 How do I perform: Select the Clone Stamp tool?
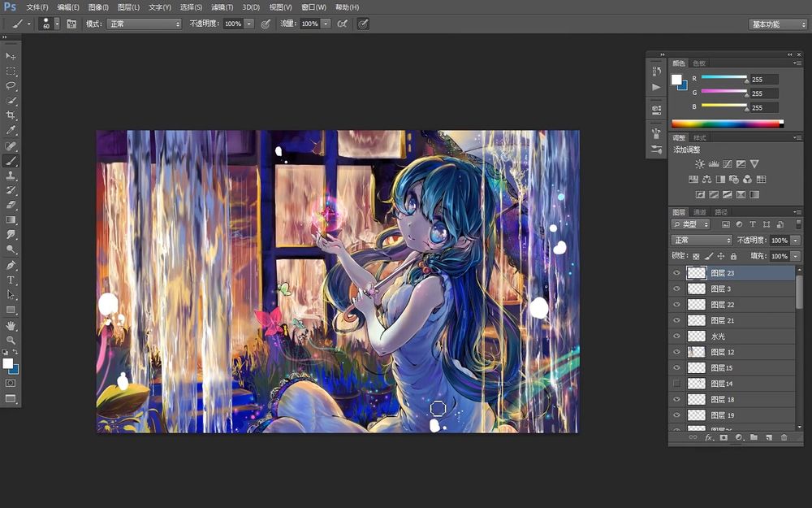[x=11, y=176]
